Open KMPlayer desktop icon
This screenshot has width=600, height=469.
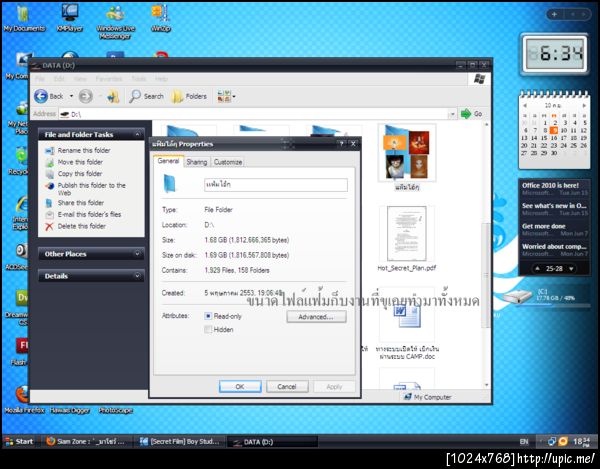(x=70, y=18)
